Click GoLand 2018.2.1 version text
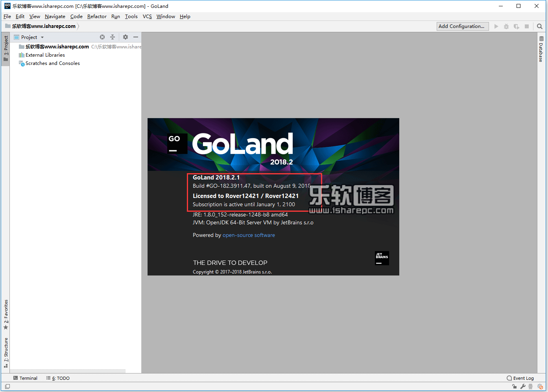This screenshot has width=548, height=392. [216, 178]
